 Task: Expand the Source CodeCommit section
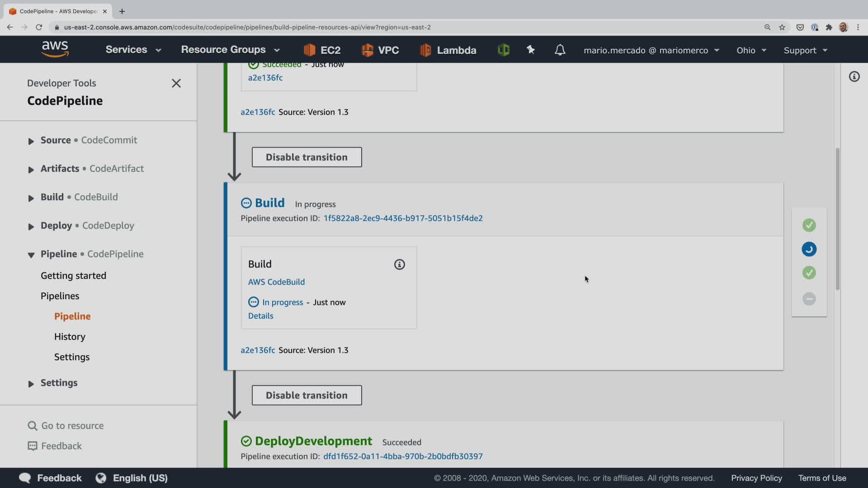tap(31, 141)
